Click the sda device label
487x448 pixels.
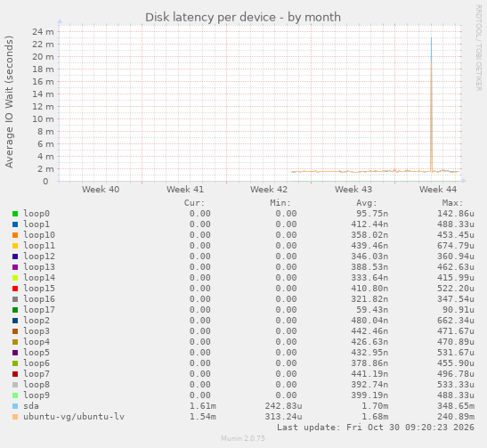[31, 406]
